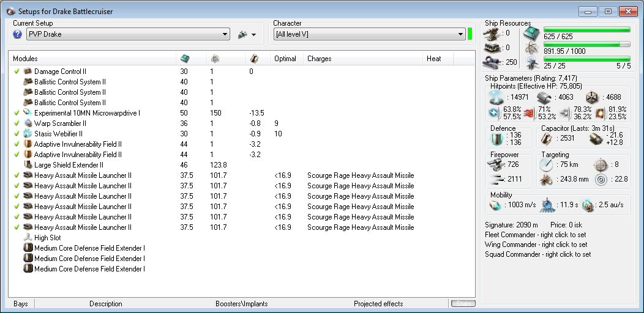Click the blue help icon beside Current Setup
Screen dimensions: 644x313
[17, 34]
